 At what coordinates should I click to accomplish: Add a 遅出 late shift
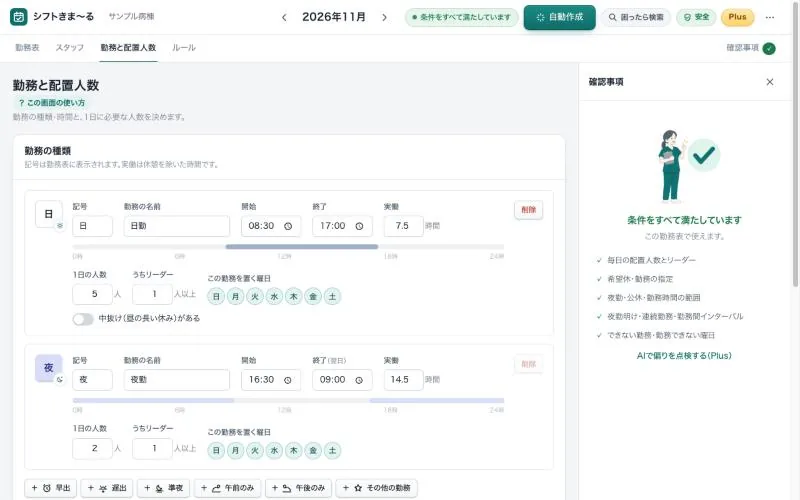(107, 488)
